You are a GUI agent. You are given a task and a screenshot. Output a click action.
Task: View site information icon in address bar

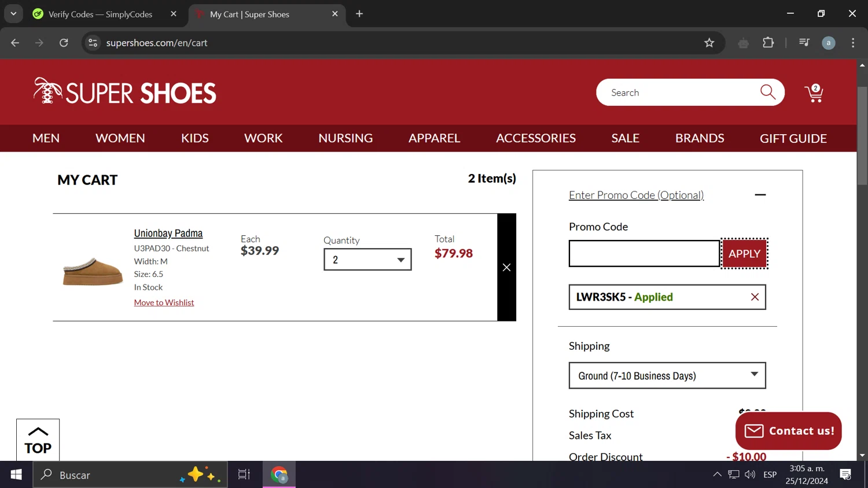click(x=93, y=43)
